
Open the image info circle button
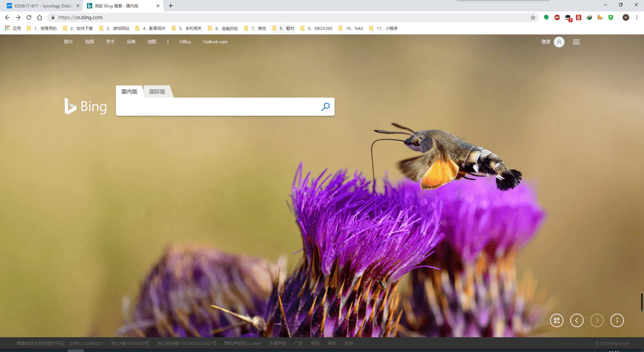coord(617,320)
